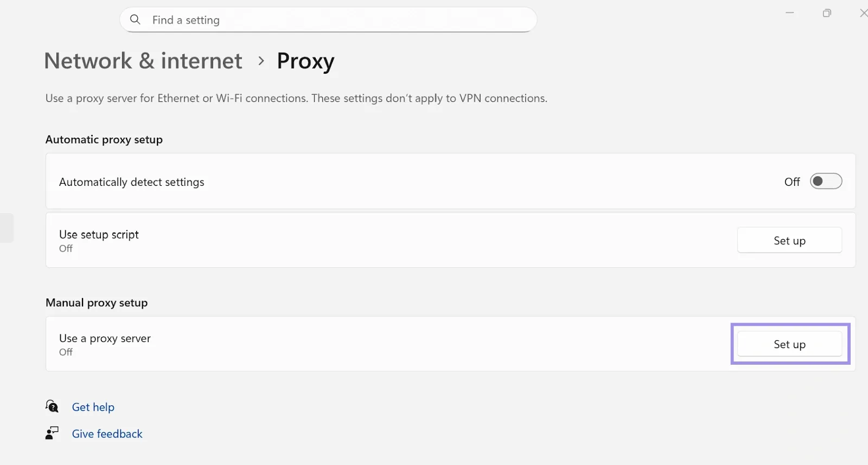Click the restore window icon

827,12
